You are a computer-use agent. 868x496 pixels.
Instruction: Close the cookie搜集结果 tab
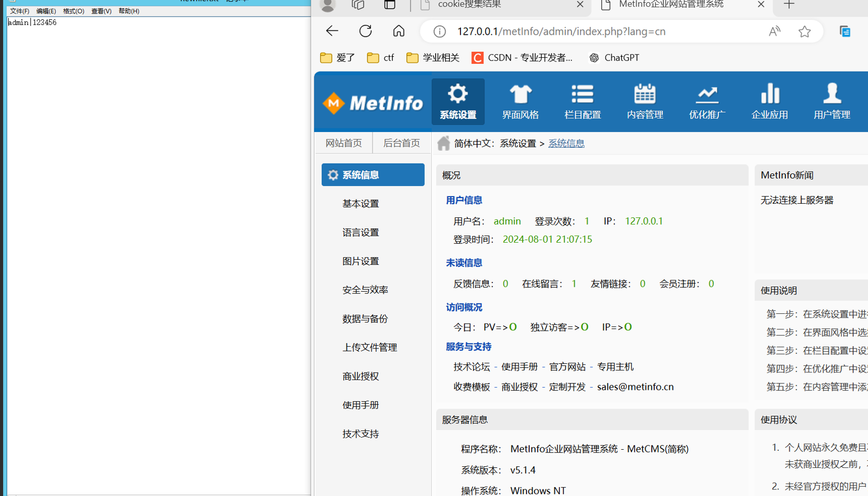click(x=580, y=4)
